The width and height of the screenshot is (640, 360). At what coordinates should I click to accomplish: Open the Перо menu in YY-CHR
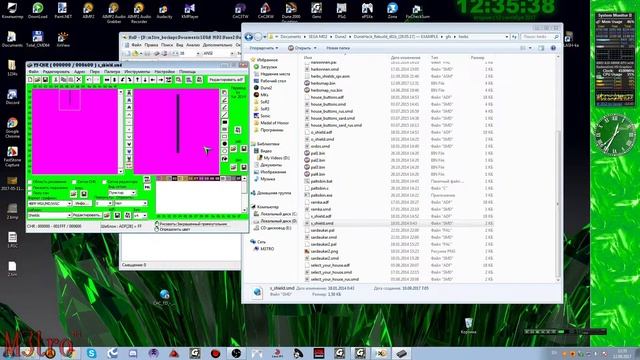pos(95,71)
